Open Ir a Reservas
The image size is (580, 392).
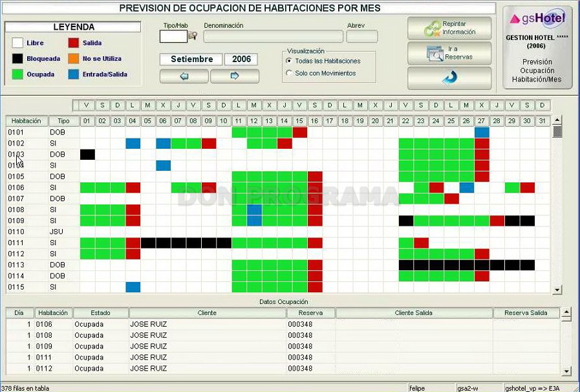(x=449, y=53)
